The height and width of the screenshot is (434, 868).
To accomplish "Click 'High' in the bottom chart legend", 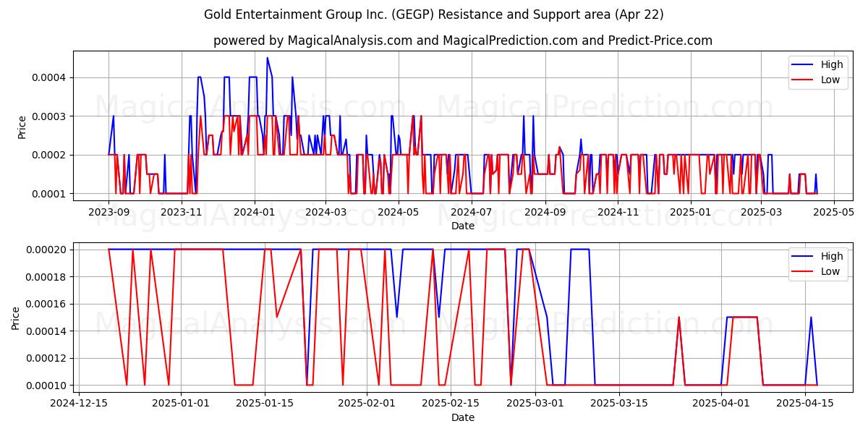I will tap(832, 256).
